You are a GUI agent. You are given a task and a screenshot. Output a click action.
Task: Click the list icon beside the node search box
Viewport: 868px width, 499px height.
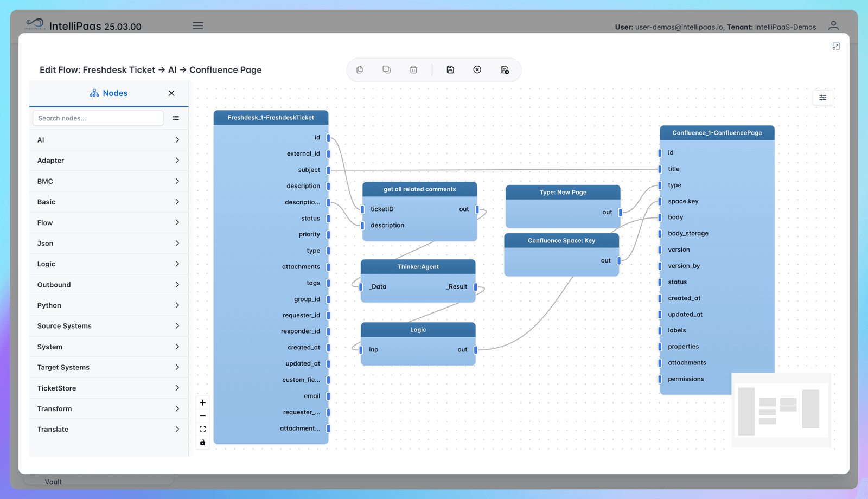[x=176, y=118]
